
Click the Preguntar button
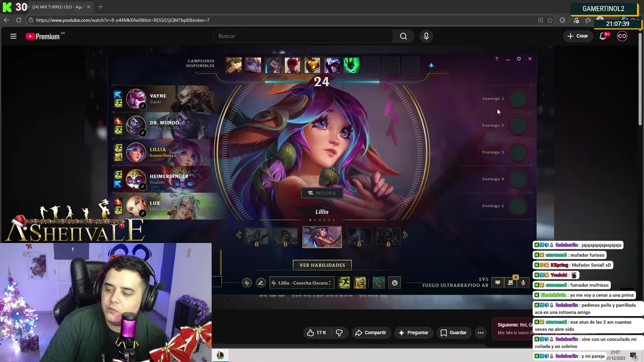(x=413, y=333)
